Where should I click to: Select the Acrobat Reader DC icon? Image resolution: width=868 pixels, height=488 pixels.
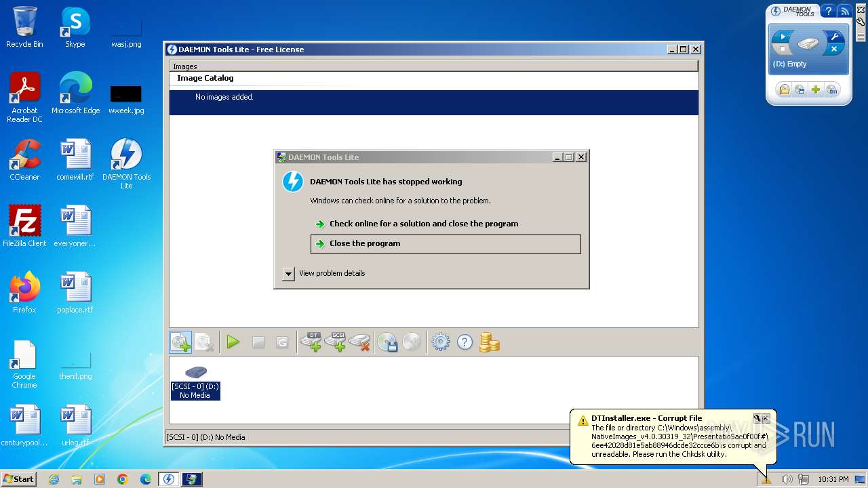point(24,98)
